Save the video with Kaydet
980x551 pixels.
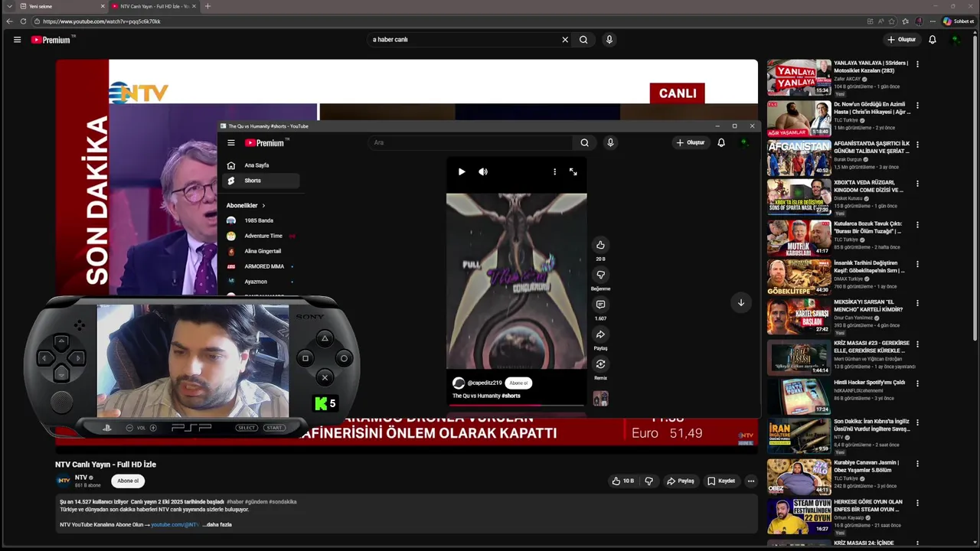point(721,481)
